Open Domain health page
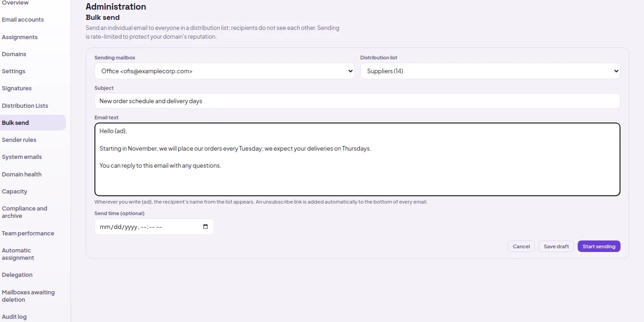 click(22, 174)
